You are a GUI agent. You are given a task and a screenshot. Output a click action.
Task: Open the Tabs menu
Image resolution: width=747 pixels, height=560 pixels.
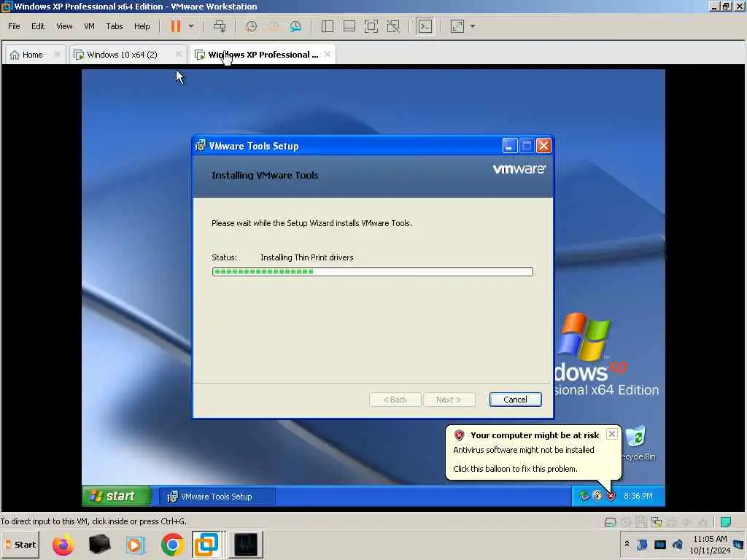(x=115, y=26)
